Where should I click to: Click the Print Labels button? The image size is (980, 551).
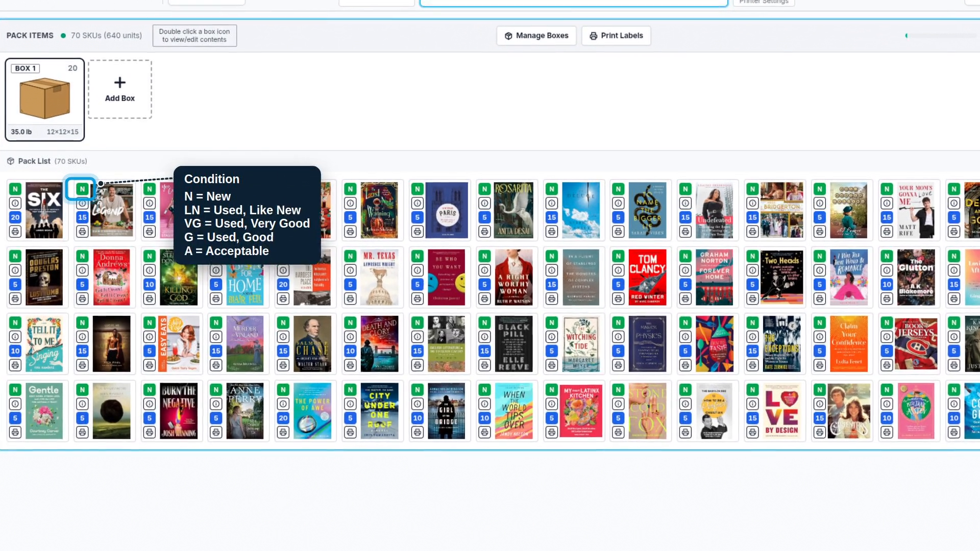pyautogui.click(x=616, y=36)
